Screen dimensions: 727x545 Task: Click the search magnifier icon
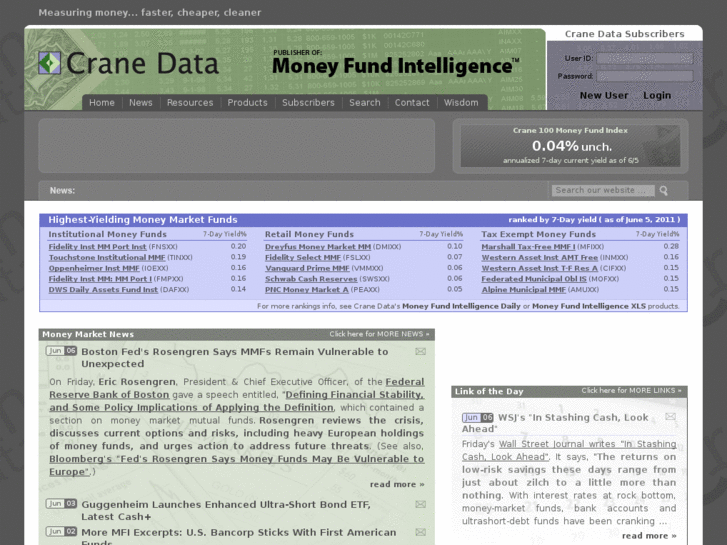(x=663, y=191)
